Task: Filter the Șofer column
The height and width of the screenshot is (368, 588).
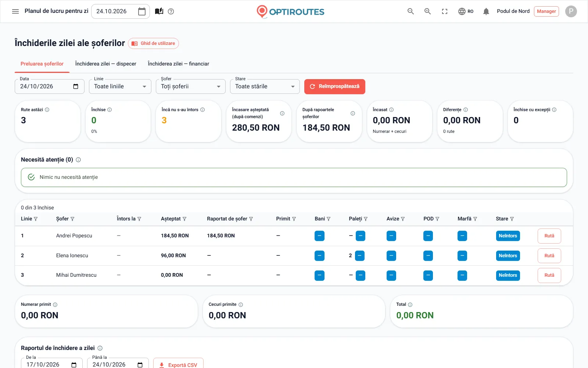Action: [x=72, y=219]
